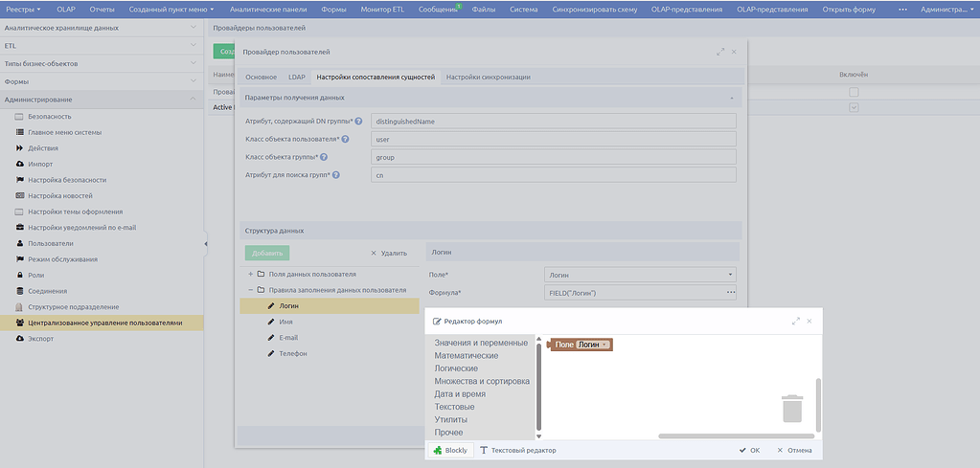Click the horizontal scrollbar in Blockly workspace

[737, 436]
